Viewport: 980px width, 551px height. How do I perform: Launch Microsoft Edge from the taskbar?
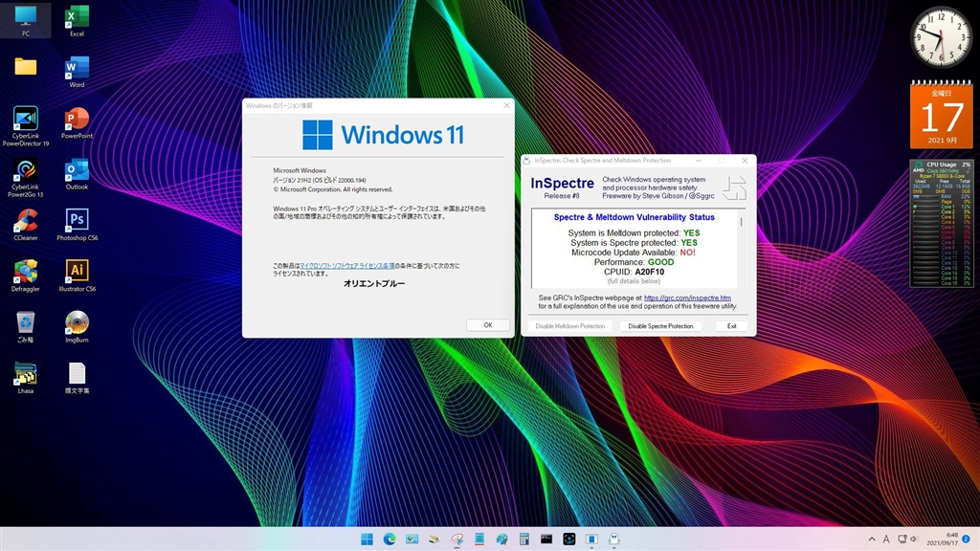tap(390, 540)
